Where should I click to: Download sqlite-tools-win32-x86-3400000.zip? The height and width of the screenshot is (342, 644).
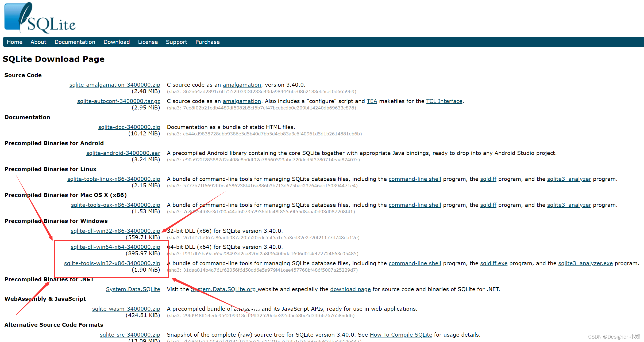coord(112,263)
